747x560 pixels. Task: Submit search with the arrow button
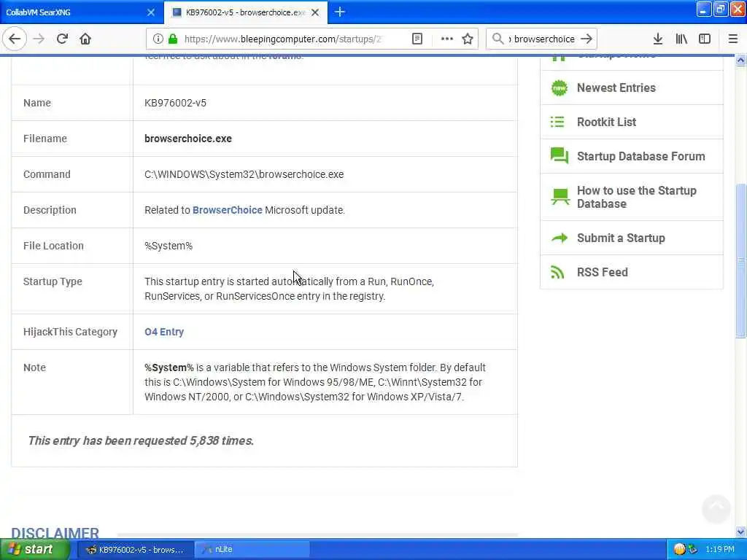(587, 39)
